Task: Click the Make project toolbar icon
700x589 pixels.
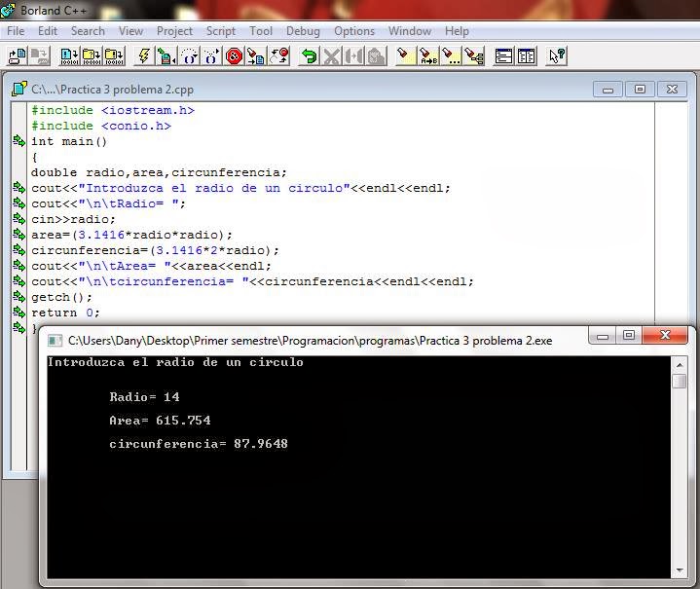Action: point(92,56)
